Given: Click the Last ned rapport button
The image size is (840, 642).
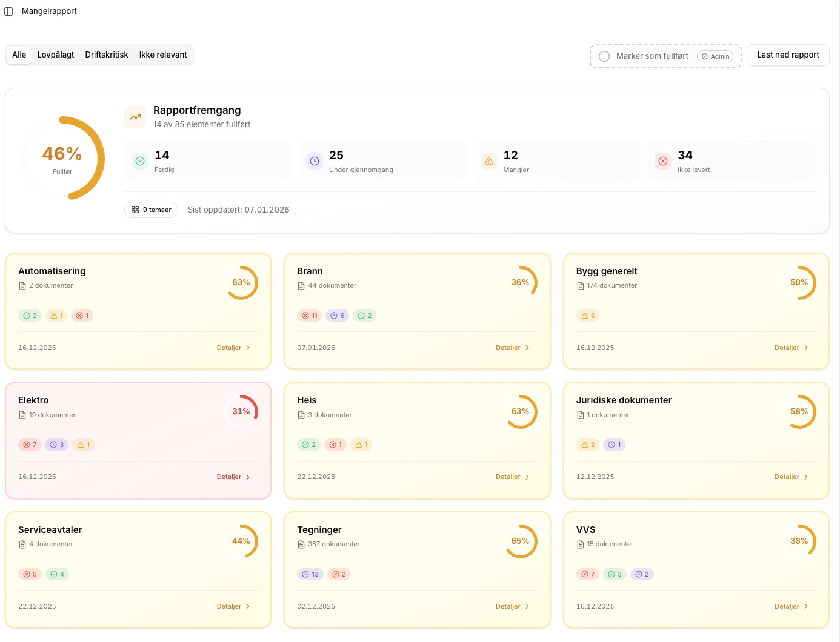Looking at the screenshot, I should pos(788,55).
